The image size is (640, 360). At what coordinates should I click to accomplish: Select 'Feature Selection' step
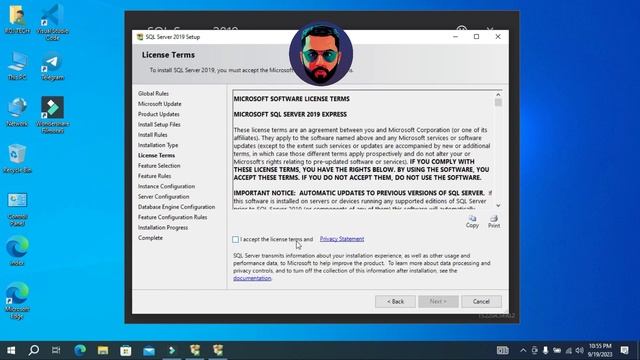pyautogui.click(x=159, y=166)
